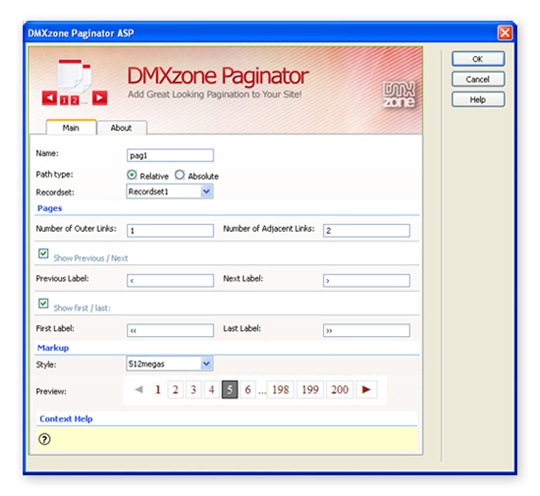Viewport: 540px width, 496px height.
Task: Click page 199 in the preview
Action: pyautogui.click(x=310, y=390)
